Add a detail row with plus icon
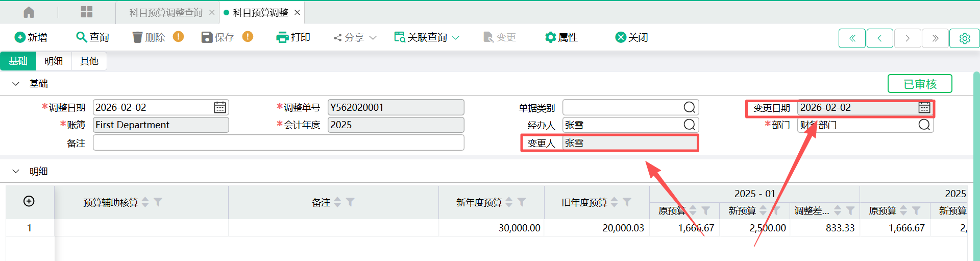 [x=29, y=201]
